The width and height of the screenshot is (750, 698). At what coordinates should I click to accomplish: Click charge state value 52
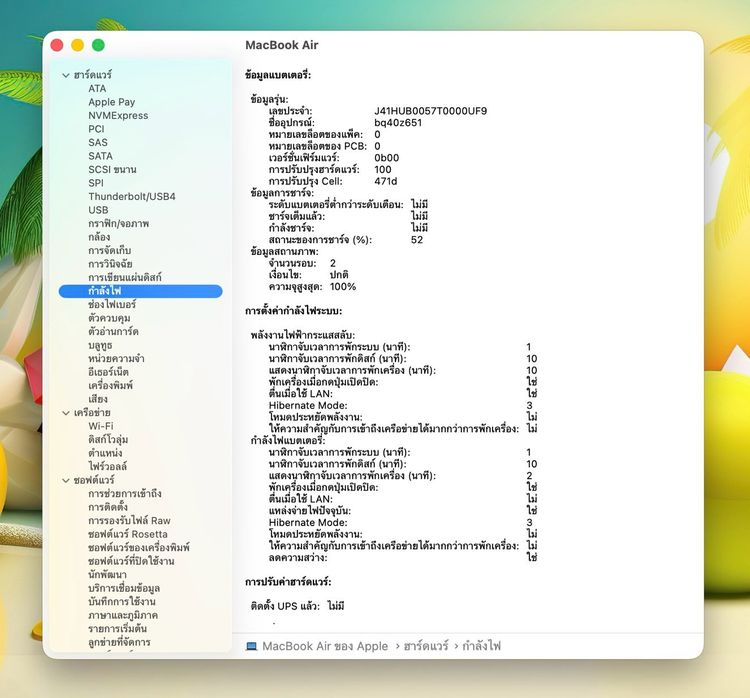[417, 240]
